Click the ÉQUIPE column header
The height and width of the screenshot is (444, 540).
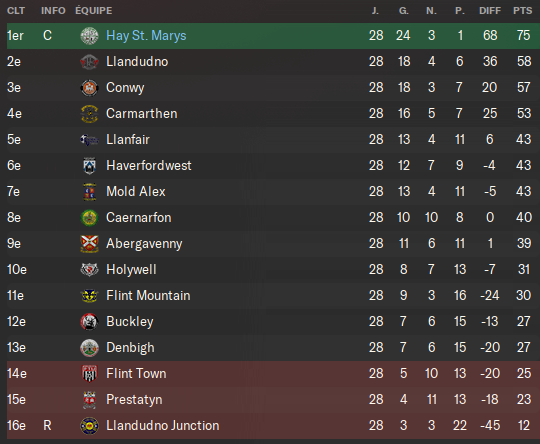pyautogui.click(x=94, y=11)
